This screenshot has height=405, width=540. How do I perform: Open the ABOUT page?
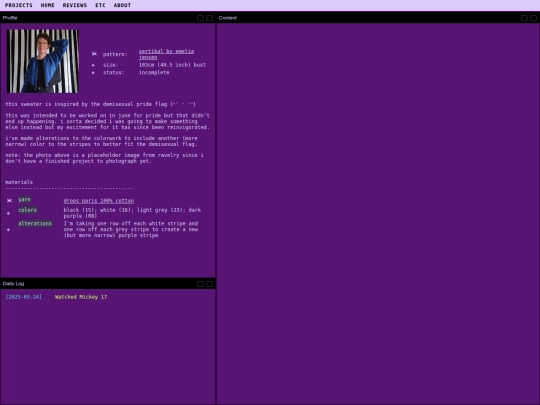122,5
